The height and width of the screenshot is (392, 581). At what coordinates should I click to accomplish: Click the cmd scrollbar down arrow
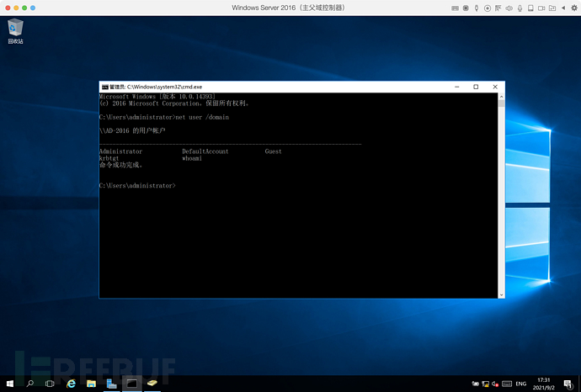pos(501,295)
